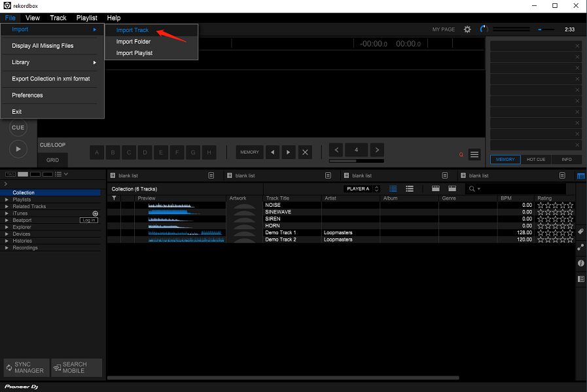Click the blue palette icon at far right

coord(580,175)
